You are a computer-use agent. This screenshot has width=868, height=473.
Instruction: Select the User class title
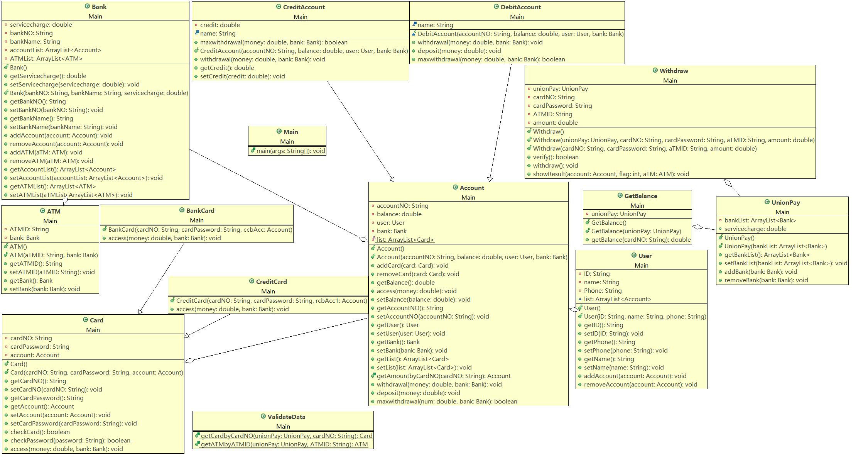pyautogui.click(x=645, y=256)
